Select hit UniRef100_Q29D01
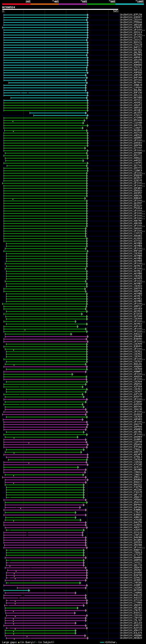146x644 pixels. (x=131, y=525)
